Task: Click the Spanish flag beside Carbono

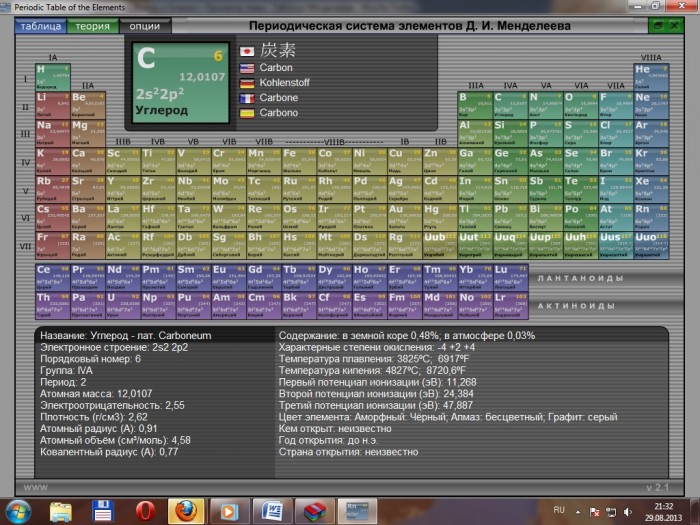Action: pyautogui.click(x=247, y=114)
